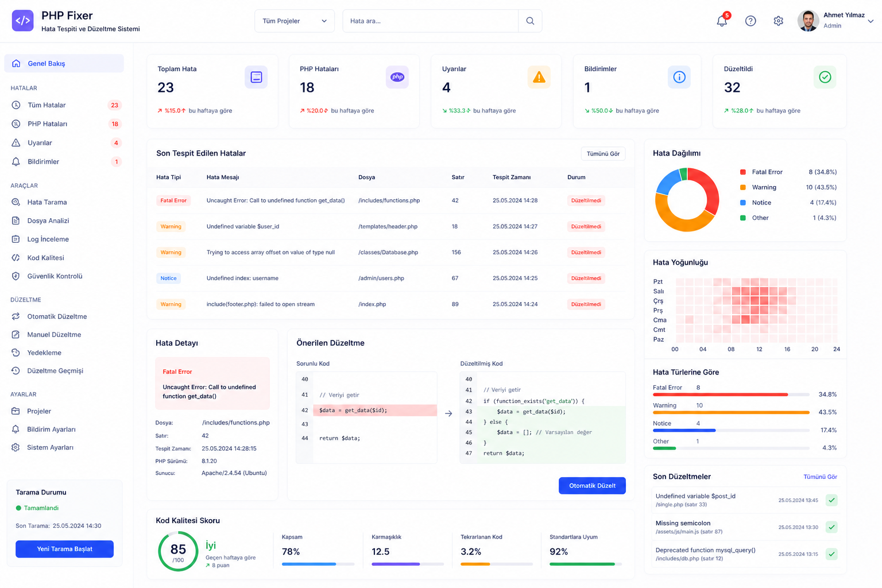This screenshot has width=882, height=588.
Task: Click the Güvenlik Kontrolü shield icon
Action: coord(16,276)
